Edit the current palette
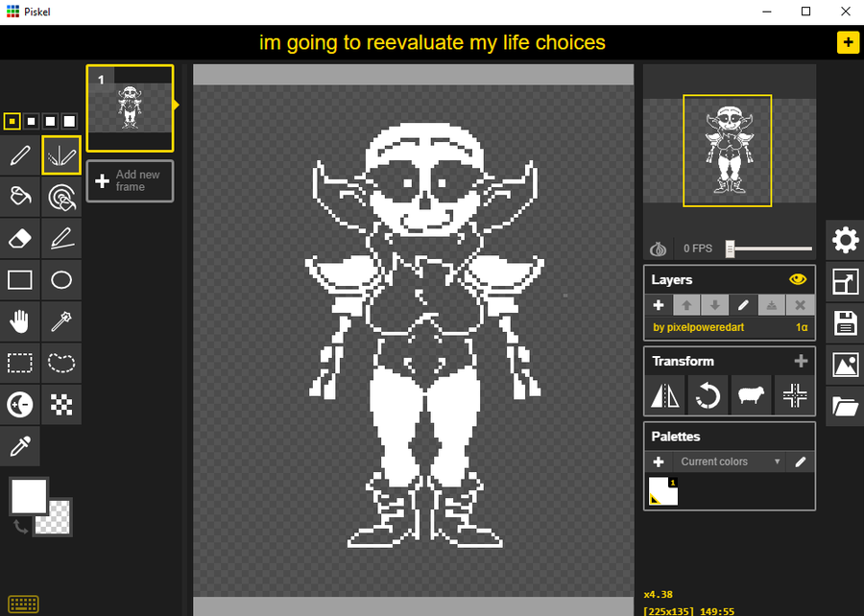 point(801,462)
